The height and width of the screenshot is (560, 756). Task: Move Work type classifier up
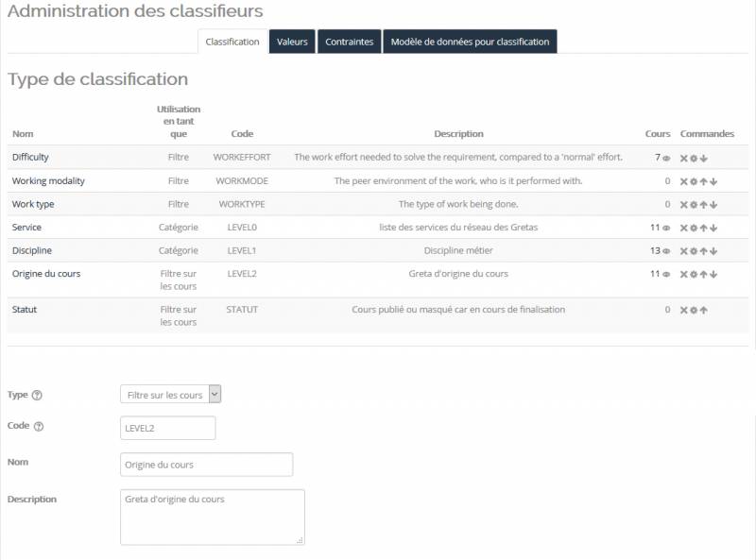coord(704,204)
